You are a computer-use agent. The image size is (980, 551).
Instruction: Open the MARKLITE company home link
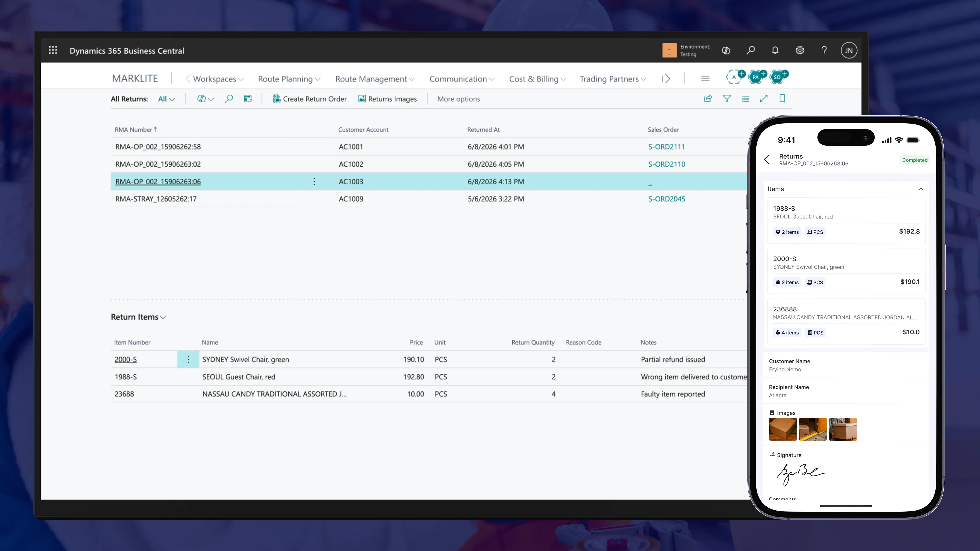(135, 78)
